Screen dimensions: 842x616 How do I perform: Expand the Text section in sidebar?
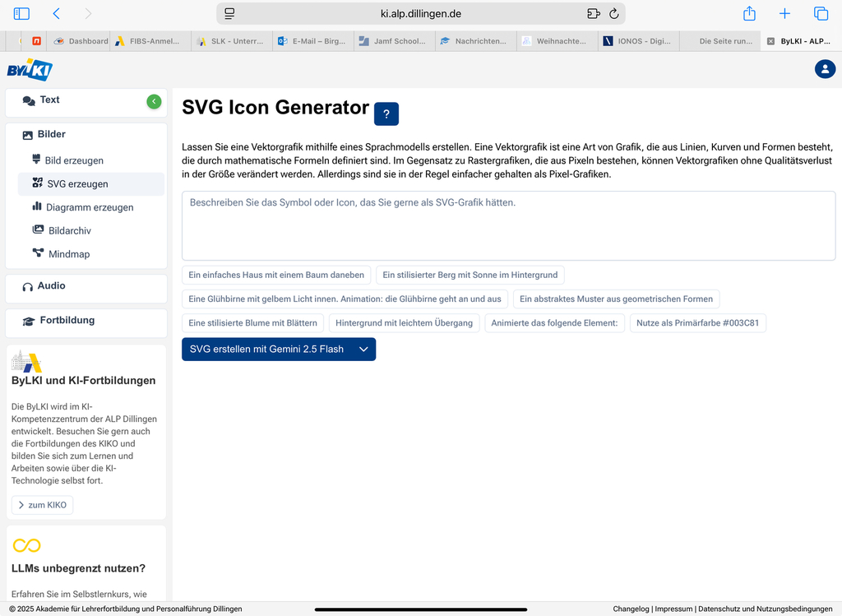coord(49,100)
